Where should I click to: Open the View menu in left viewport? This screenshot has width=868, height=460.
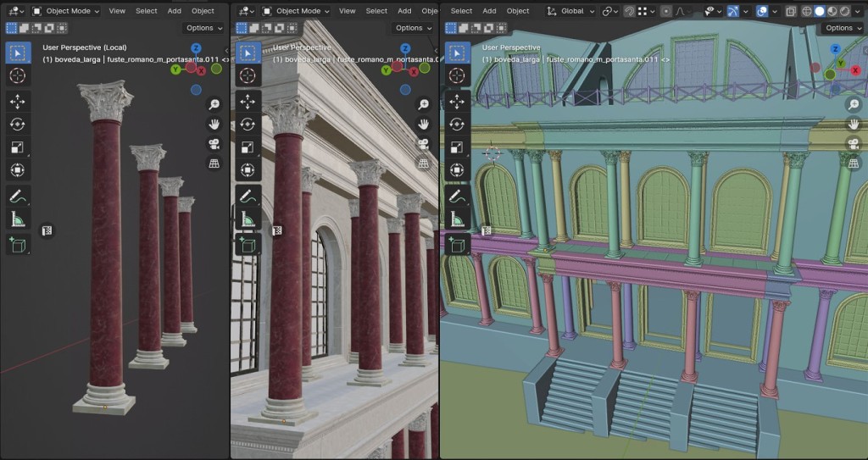point(117,11)
